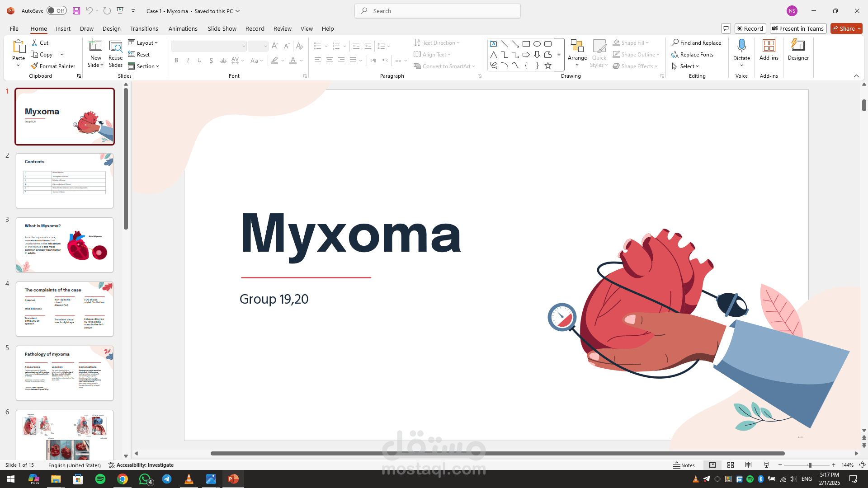The height and width of the screenshot is (488, 868).
Task: Select the five-point star shape
Action: 548,66
